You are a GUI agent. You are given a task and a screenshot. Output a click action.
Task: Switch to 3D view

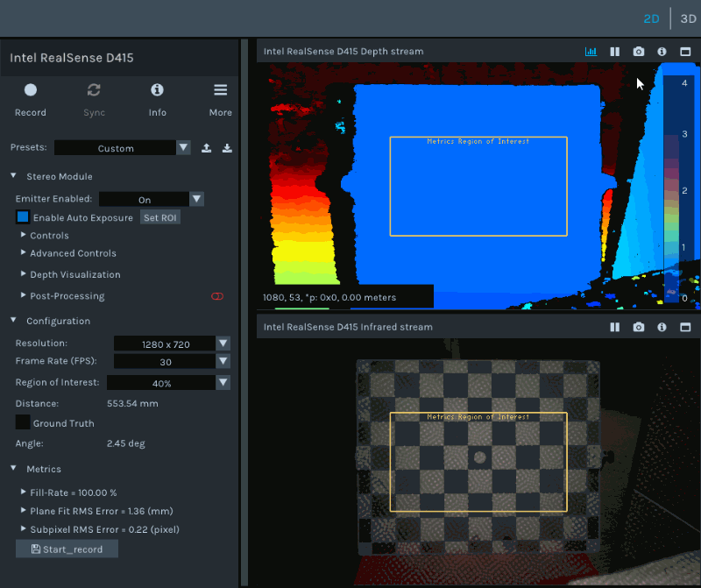pyautogui.click(x=688, y=18)
